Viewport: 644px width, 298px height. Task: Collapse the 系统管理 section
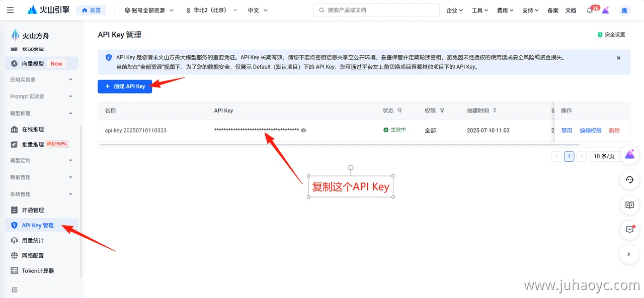click(x=42, y=194)
